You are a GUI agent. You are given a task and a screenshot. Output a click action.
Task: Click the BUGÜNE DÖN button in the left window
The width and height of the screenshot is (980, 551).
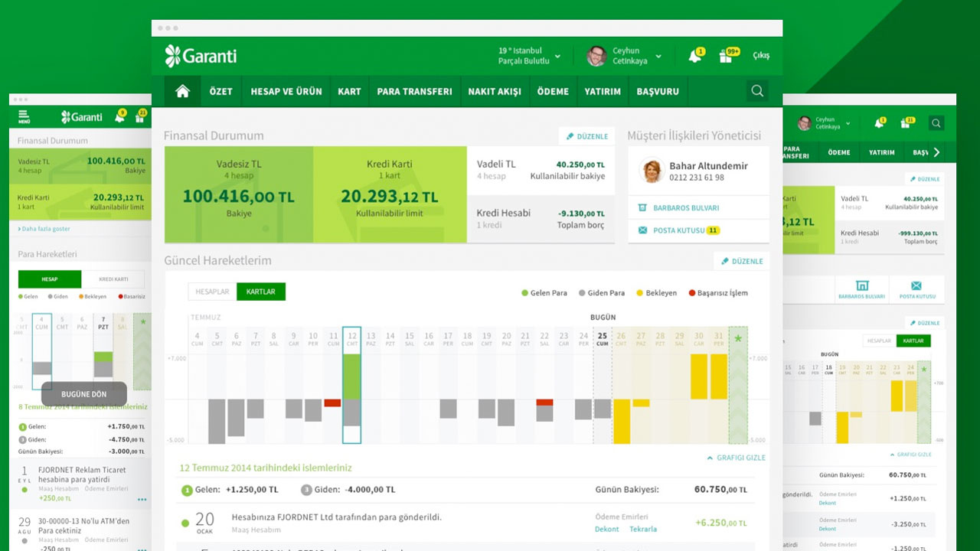[x=84, y=393]
